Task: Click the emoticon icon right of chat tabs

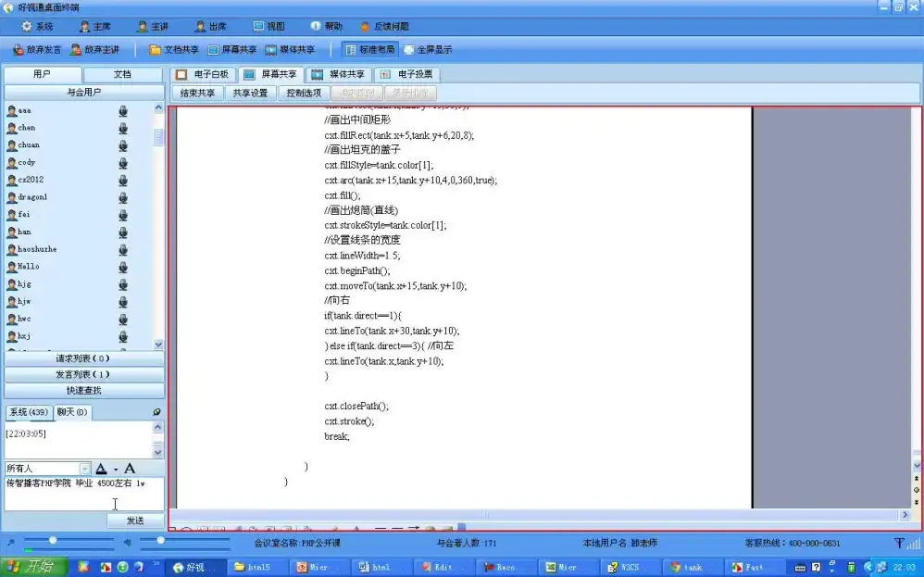Action: (156, 411)
